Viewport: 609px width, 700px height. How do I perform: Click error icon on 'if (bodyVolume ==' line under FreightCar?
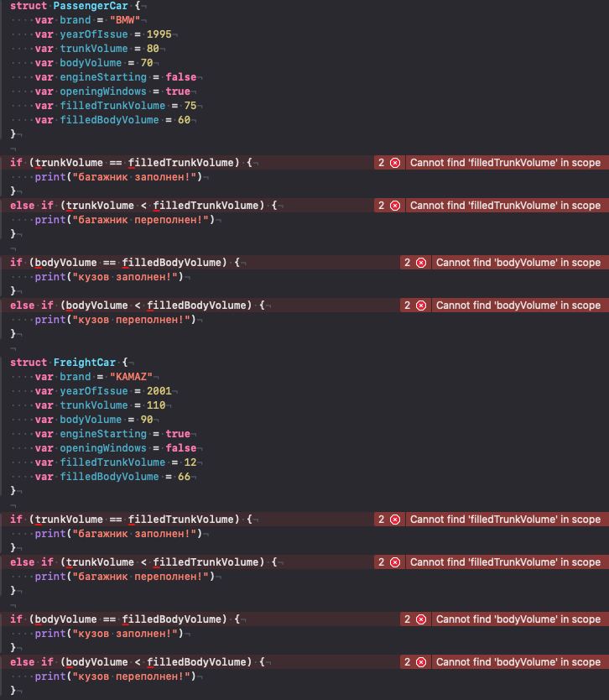[x=421, y=619]
